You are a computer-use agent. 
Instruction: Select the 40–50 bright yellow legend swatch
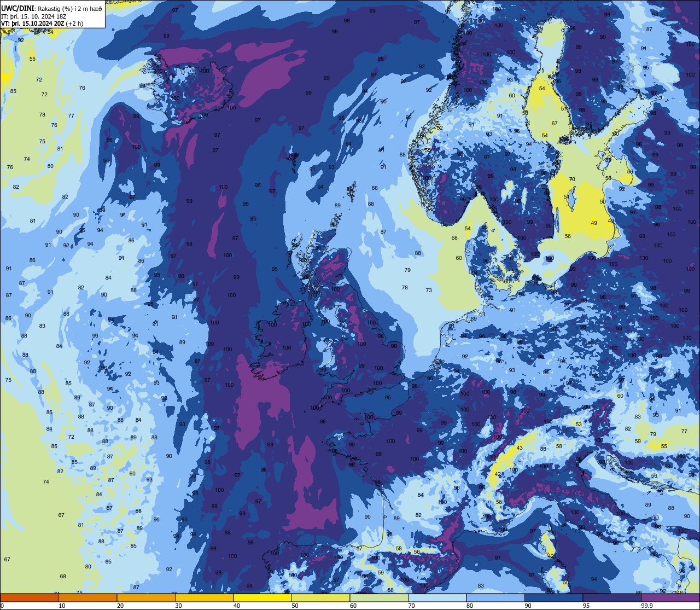point(262,597)
